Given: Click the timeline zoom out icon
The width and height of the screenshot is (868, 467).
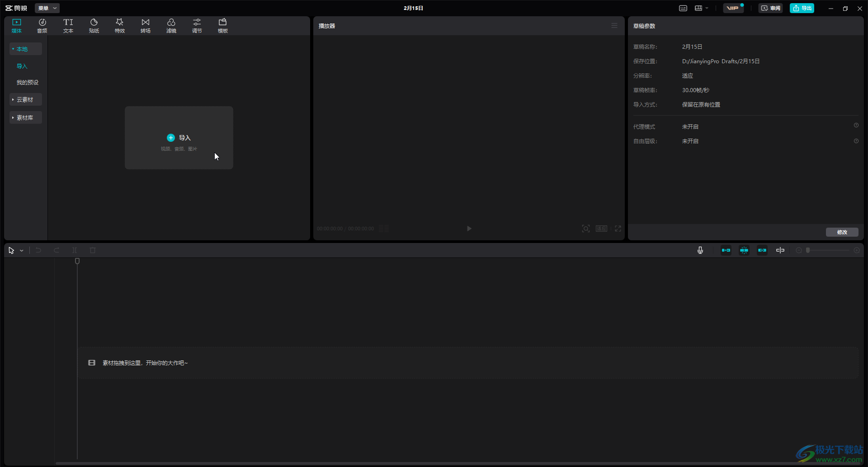Looking at the screenshot, I should [x=799, y=250].
